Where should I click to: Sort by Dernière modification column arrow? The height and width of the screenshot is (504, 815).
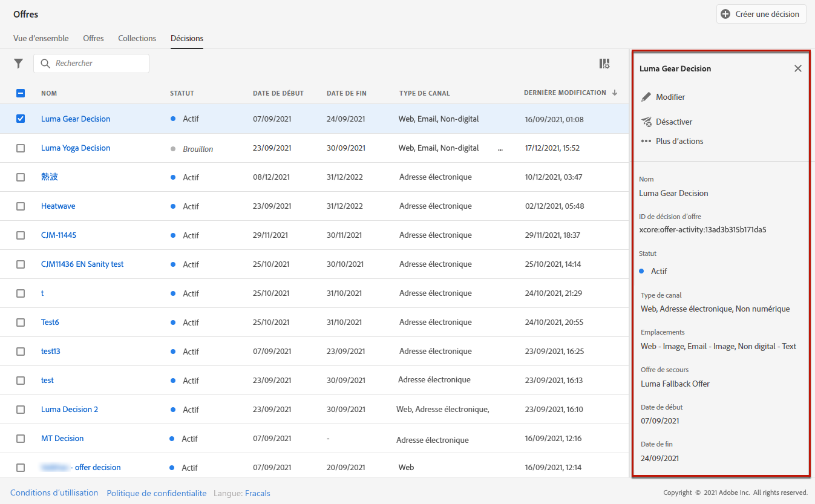615,93
